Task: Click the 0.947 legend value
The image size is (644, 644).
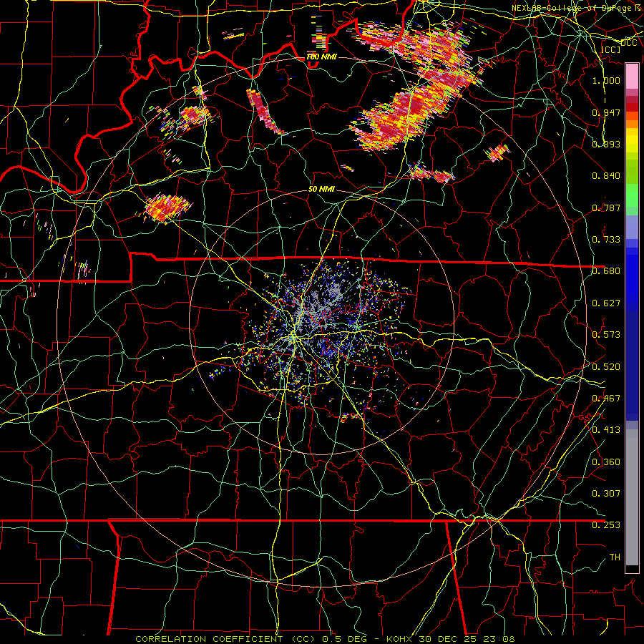Action: tap(606, 112)
